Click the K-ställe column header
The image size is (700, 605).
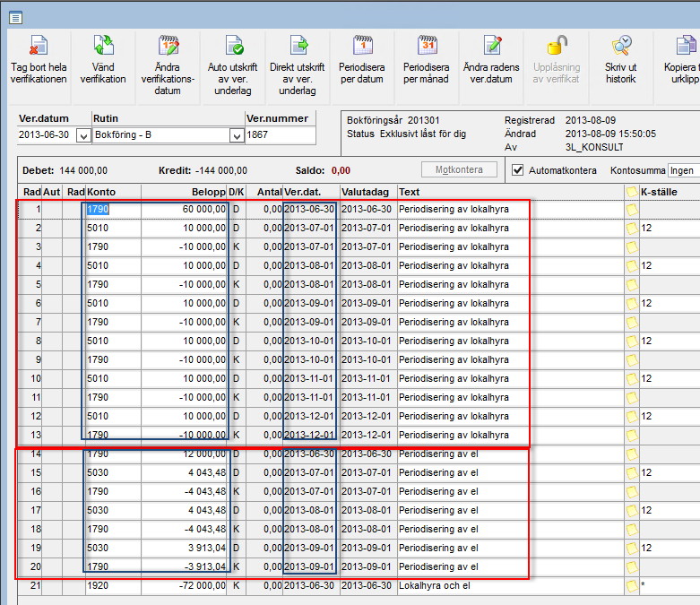[x=670, y=192]
